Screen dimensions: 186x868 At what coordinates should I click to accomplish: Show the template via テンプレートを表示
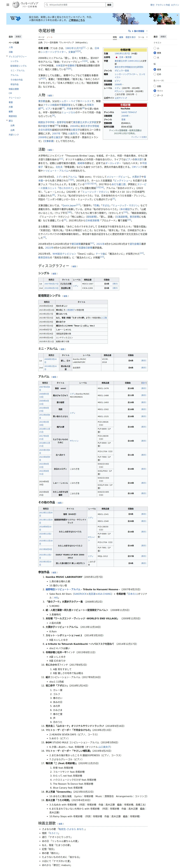pyautogui.click(x=139, y=137)
